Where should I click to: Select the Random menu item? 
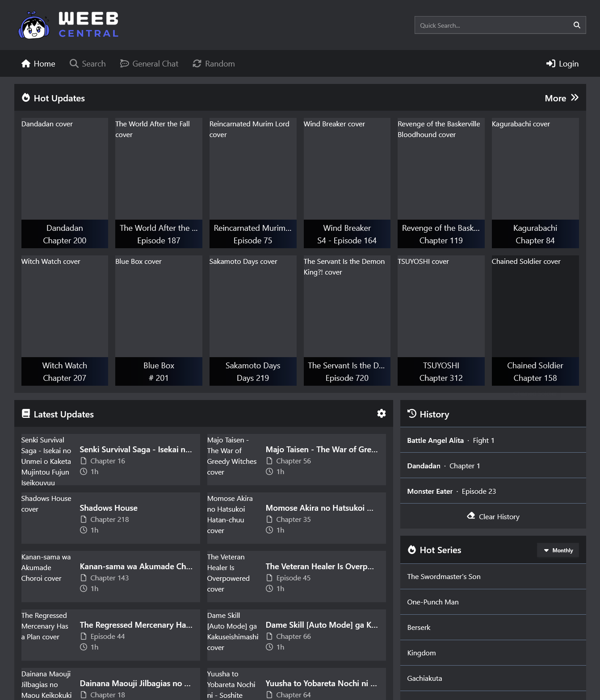214,63
